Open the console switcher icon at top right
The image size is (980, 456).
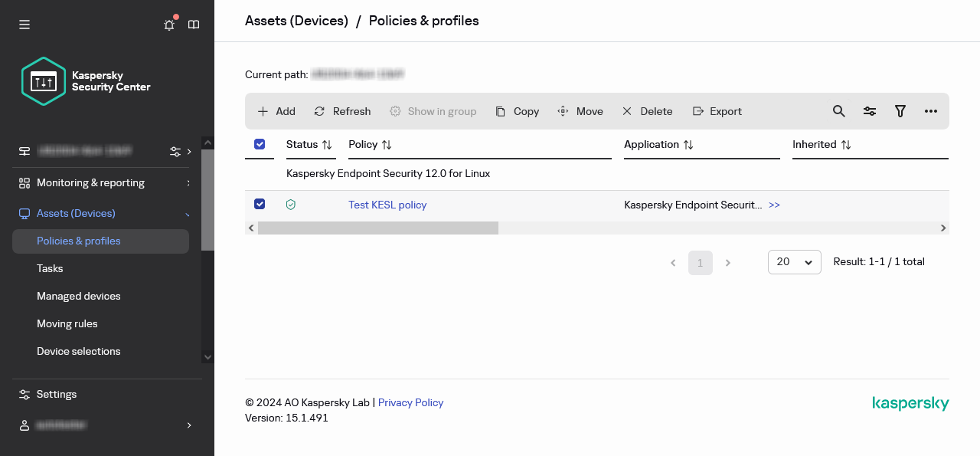click(194, 25)
